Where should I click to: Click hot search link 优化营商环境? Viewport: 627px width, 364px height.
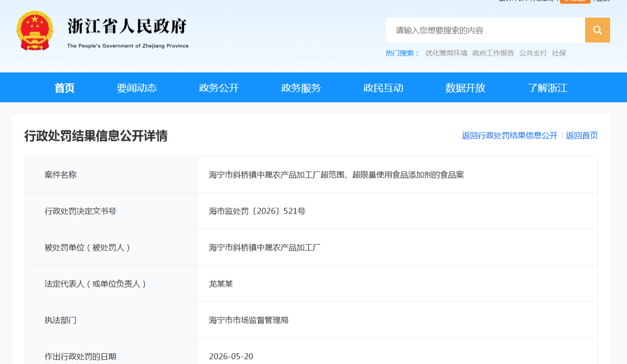[446, 53]
